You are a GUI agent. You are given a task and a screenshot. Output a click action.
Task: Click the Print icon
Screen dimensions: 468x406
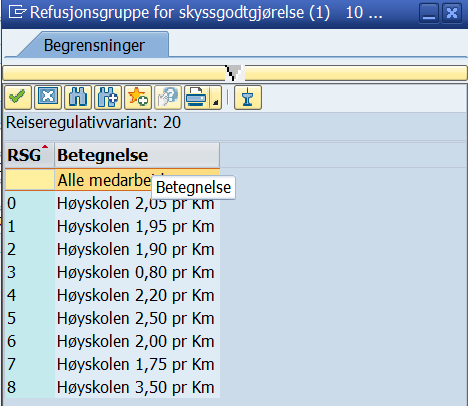point(197,97)
